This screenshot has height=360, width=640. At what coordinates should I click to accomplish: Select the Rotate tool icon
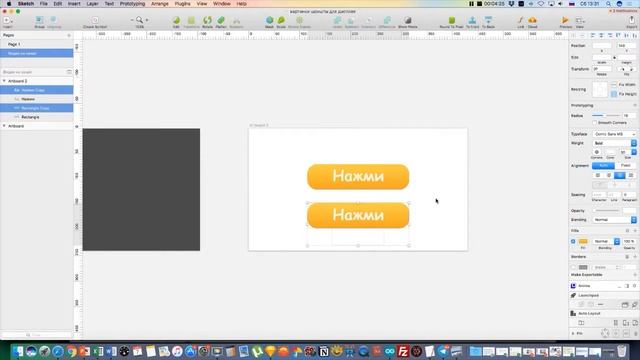[207, 21]
